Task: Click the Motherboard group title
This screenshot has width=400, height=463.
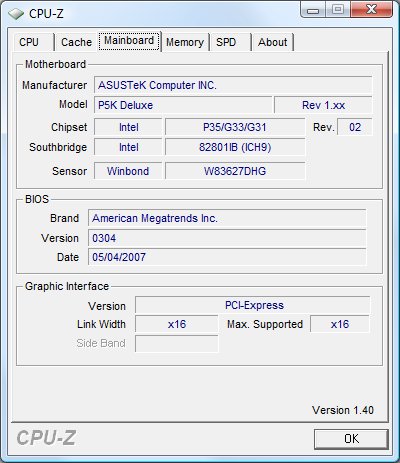Action: (55, 64)
